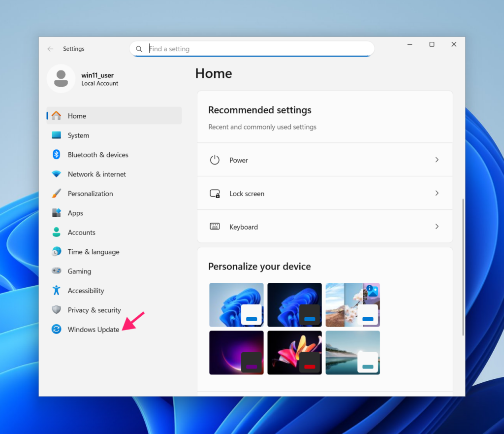Screen dimensions: 504x434
Task: Focus the Find a setting search box
Action: 252,49
